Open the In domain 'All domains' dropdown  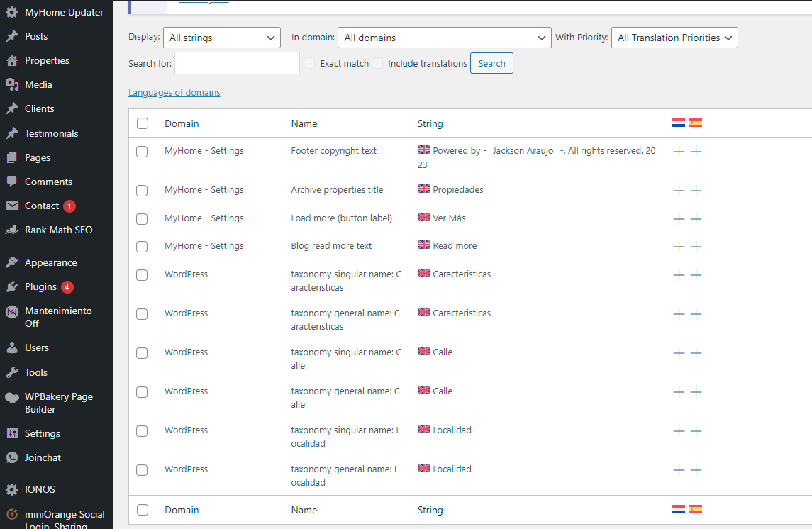click(445, 38)
